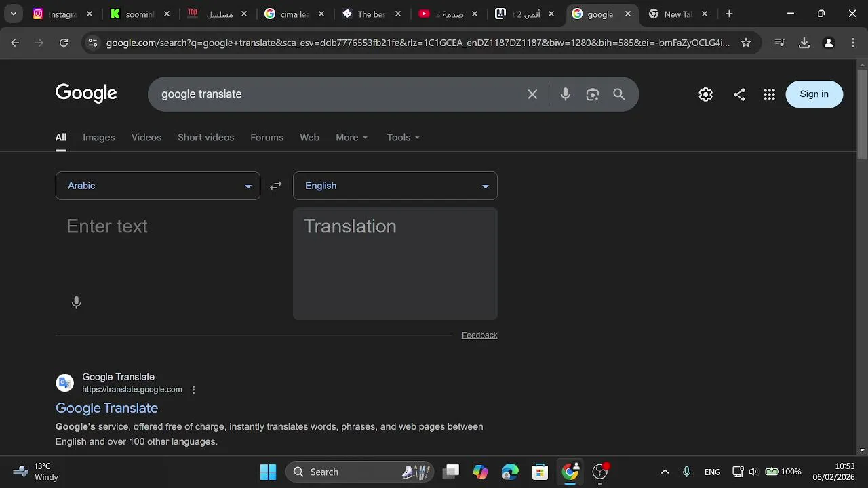Switch to the soominl tab
The image size is (868, 488).
click(140, 14)
